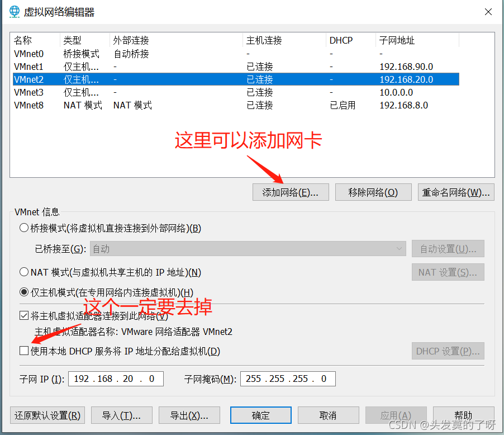Click 重命名网络(W)... button
504x435 pixels.
click(456, 192)
